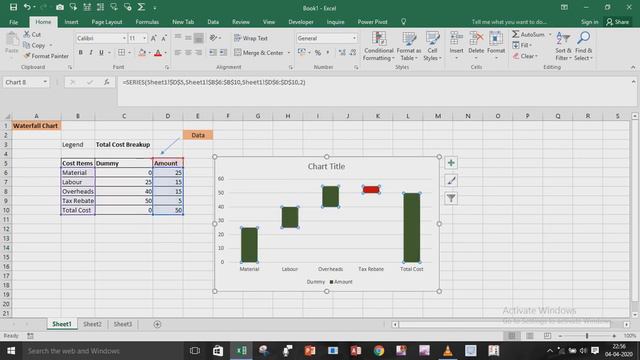Adjust the zoom slider in the status bar
The width and height of the screenshot is (640, 360).
coord(587,336)
